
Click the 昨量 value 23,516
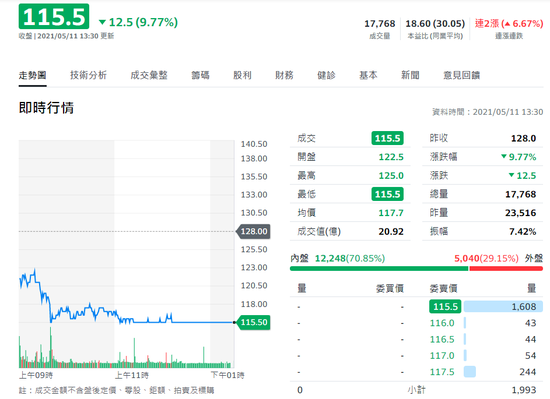(x=521, y=213)
